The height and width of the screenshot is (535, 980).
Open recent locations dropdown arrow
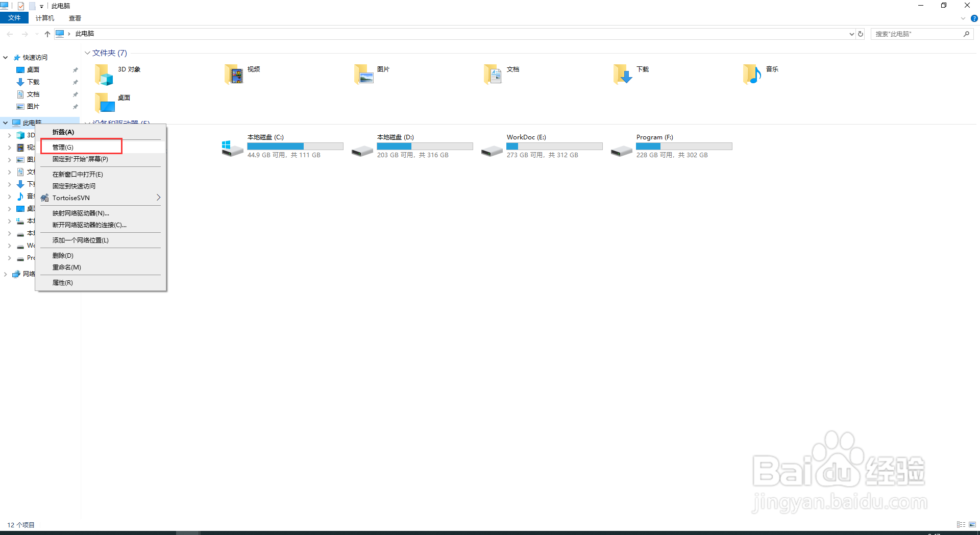pyautogui.click(x=37, y=34)
